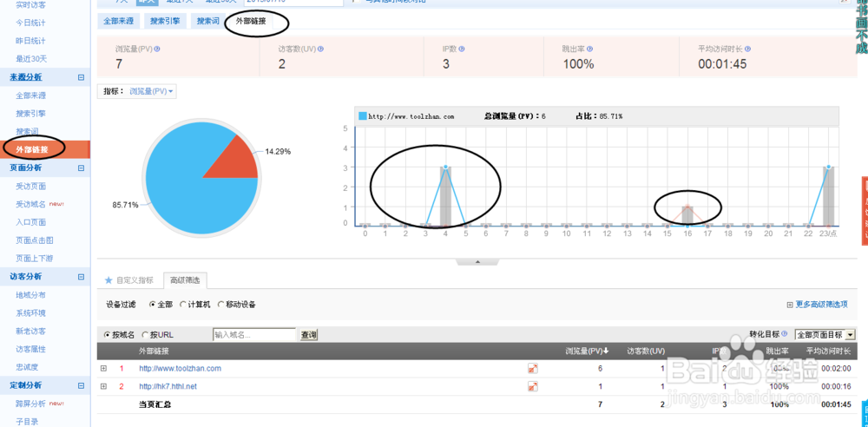868x427 pixels.
Task: Collapse 来源分析 sidebar section
Action: 81,77
